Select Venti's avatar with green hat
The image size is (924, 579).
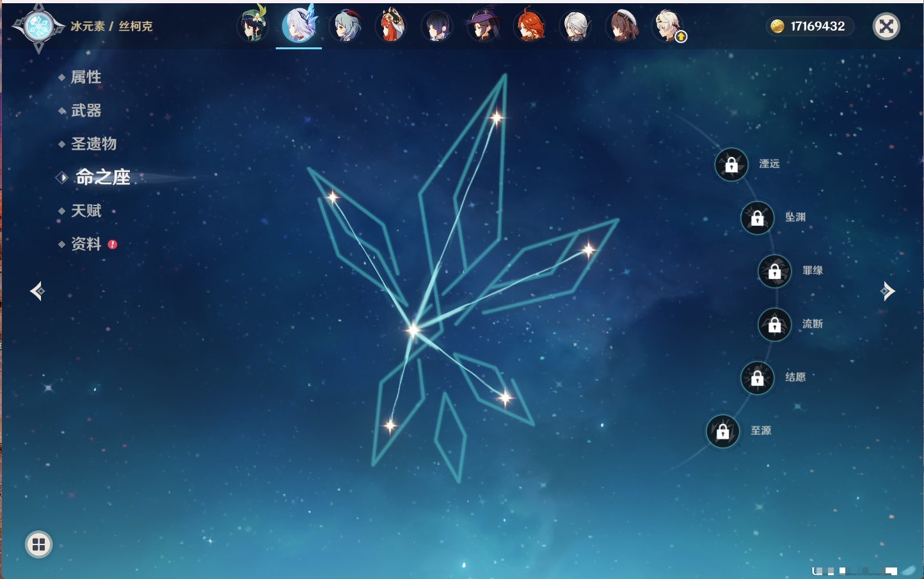253,27
